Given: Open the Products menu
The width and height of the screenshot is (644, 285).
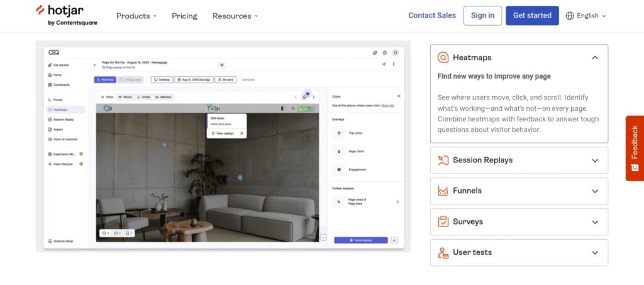Looking at the screenshot, I should click(x=136, y=16).
